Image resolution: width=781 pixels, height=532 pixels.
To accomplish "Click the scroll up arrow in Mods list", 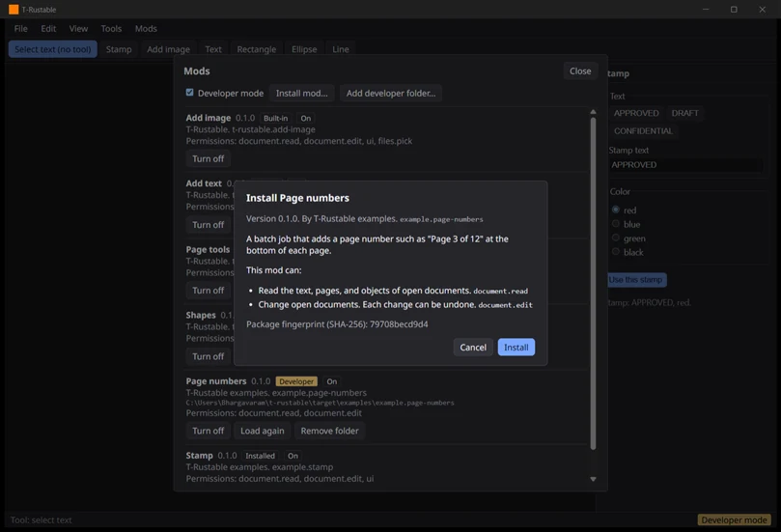I will pyautogui.click(x=593, y=113).
